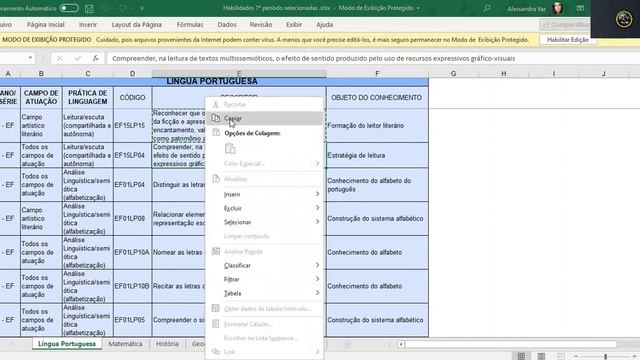Expand the Excluir submenu arrow
The height and width of the screenshot is (360, 640).
point(317,208)
